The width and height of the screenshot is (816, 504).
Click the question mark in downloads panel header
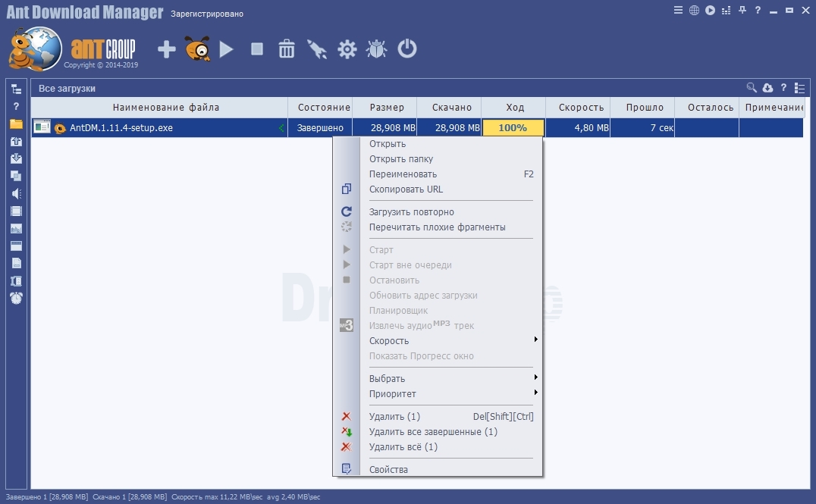pos(783,88)
